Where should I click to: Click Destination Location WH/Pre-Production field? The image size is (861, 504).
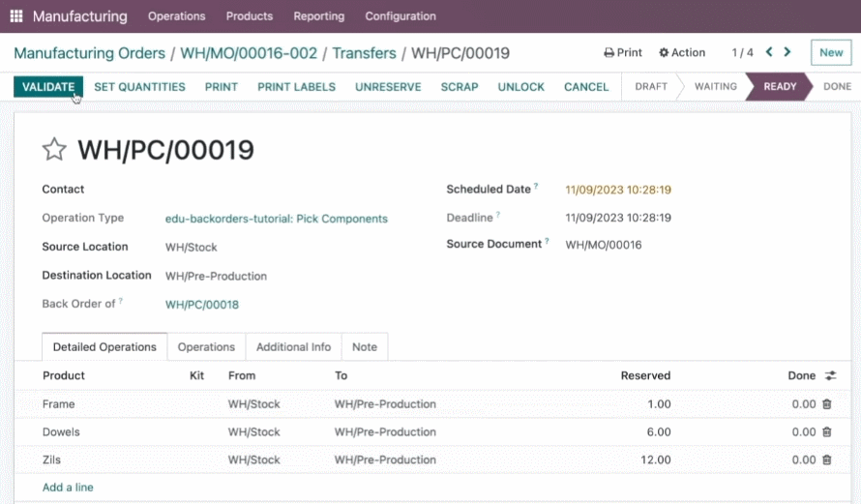pos(216,276)
